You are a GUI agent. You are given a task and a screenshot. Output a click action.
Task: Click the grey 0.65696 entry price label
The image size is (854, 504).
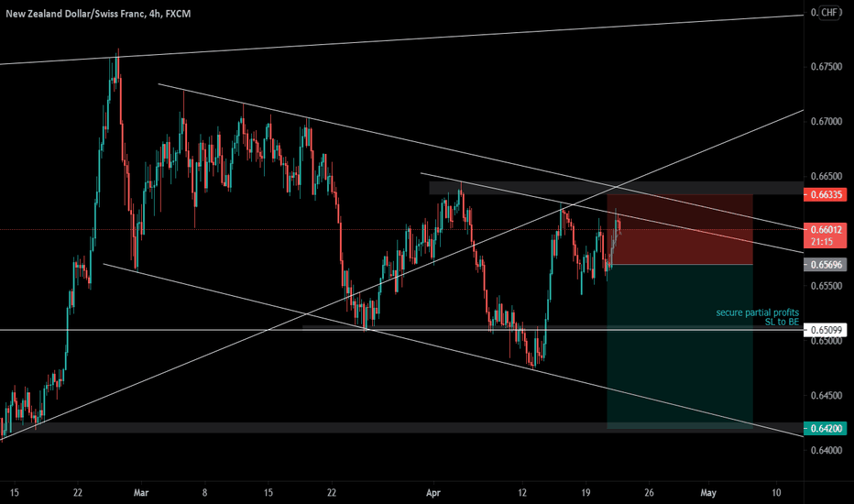[x=825, y=265]
